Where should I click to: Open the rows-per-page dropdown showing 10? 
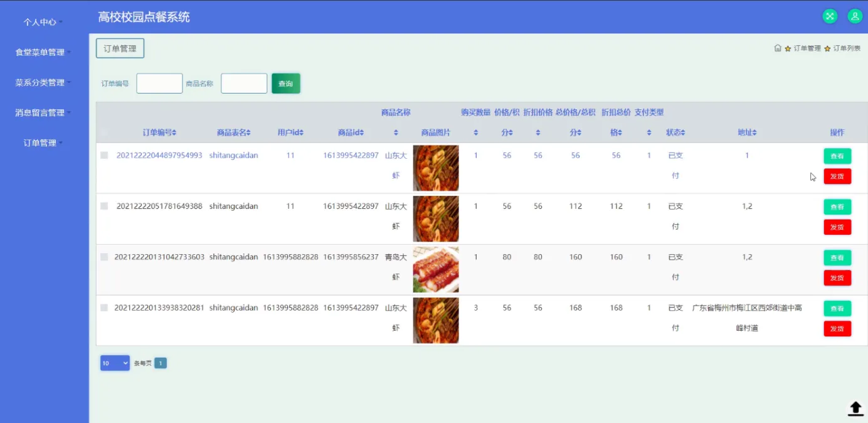(115, 363)
